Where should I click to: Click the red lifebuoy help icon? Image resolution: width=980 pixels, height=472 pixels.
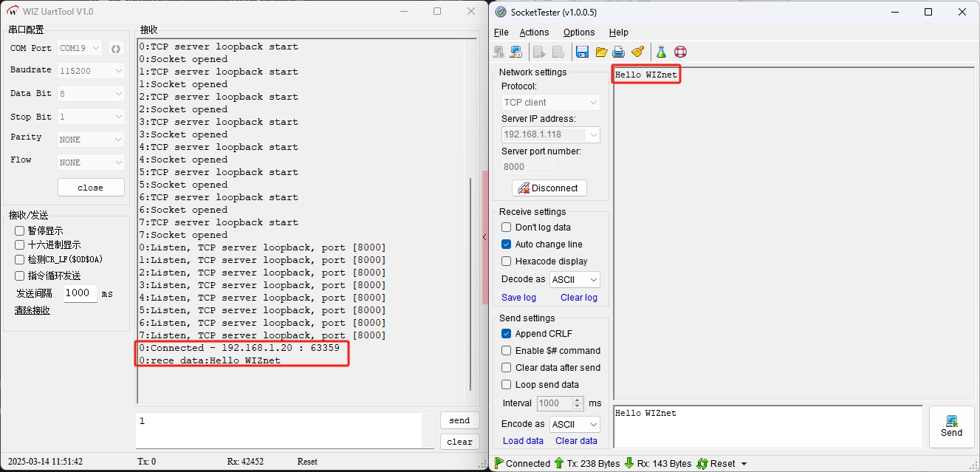[x=680, y=52]
